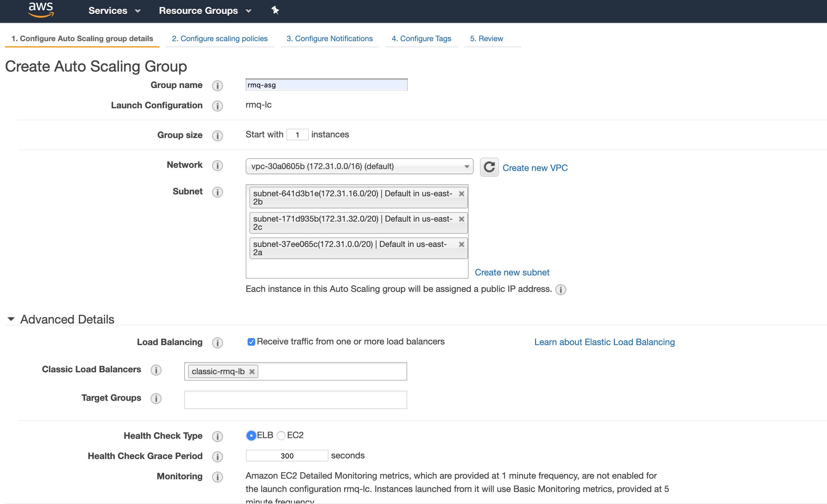This screenshot has width=827, height=504.
Task: Open the Target Groups info icon
Action: [156, 398]
